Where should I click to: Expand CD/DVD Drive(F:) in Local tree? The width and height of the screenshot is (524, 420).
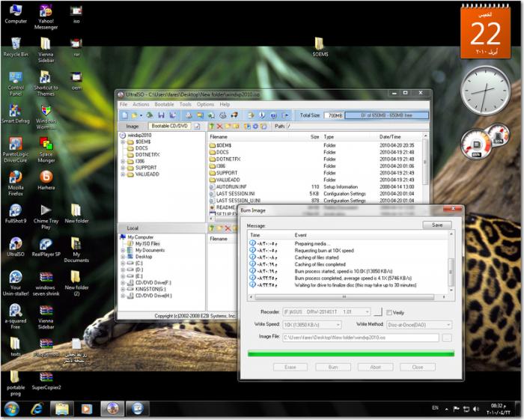[x=123, y=283]
